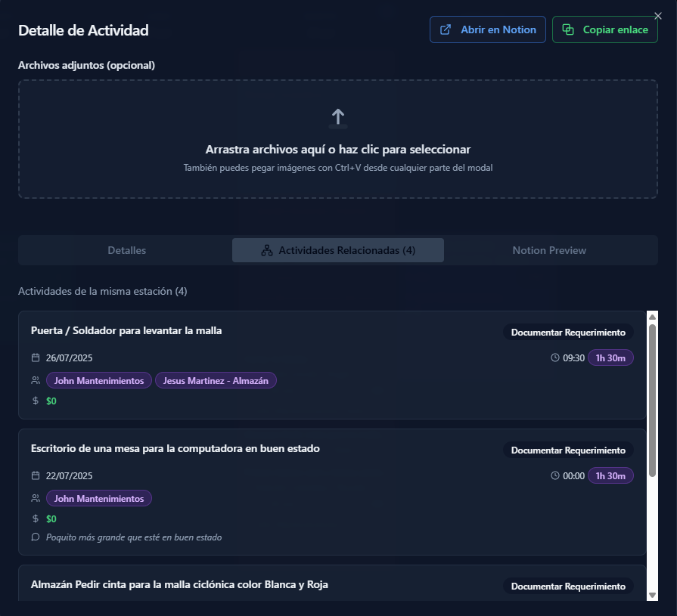The image size is (677, 616).
Task: Close the Detalle de Actividad modal
Action: pos(657,16)
